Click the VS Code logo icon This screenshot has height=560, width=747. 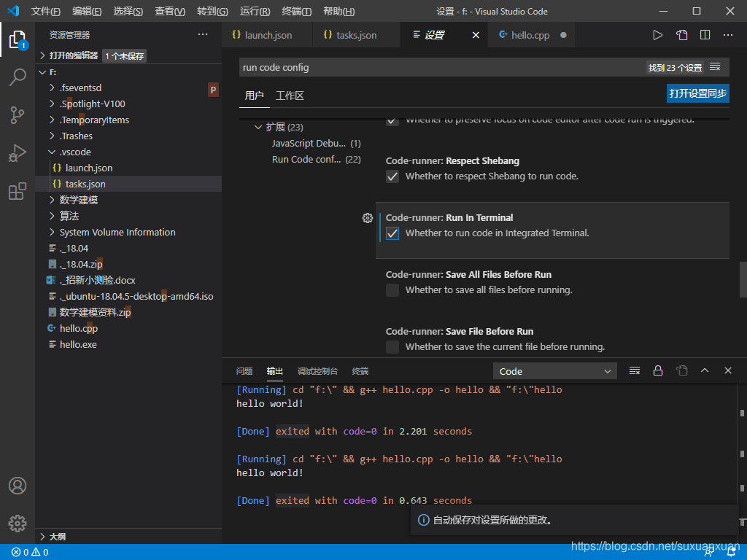13,11
